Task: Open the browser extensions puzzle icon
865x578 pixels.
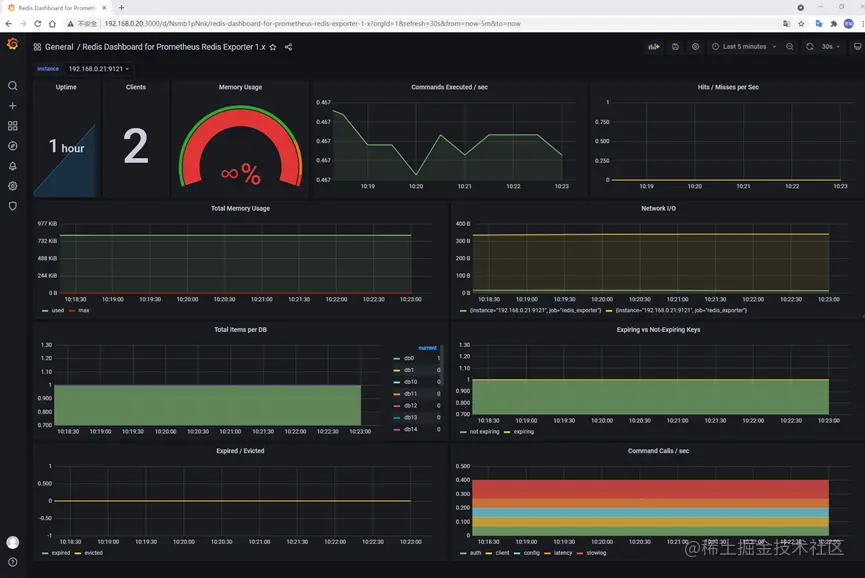Action: point(834,24)
